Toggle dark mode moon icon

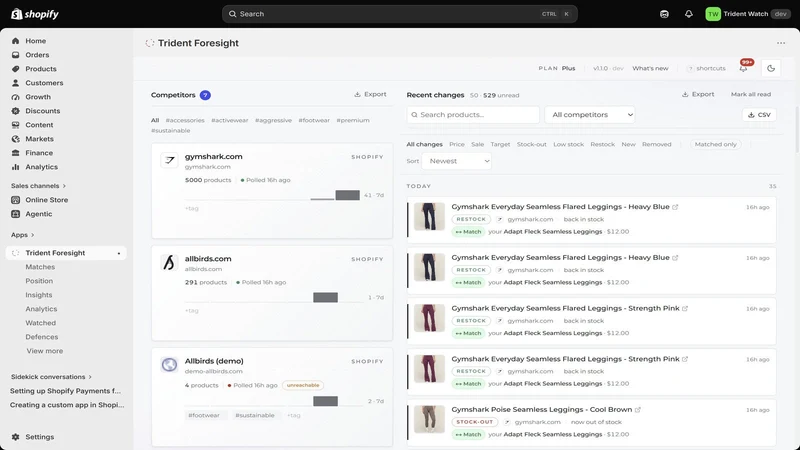pyautogui.click(x=770, y=68)
